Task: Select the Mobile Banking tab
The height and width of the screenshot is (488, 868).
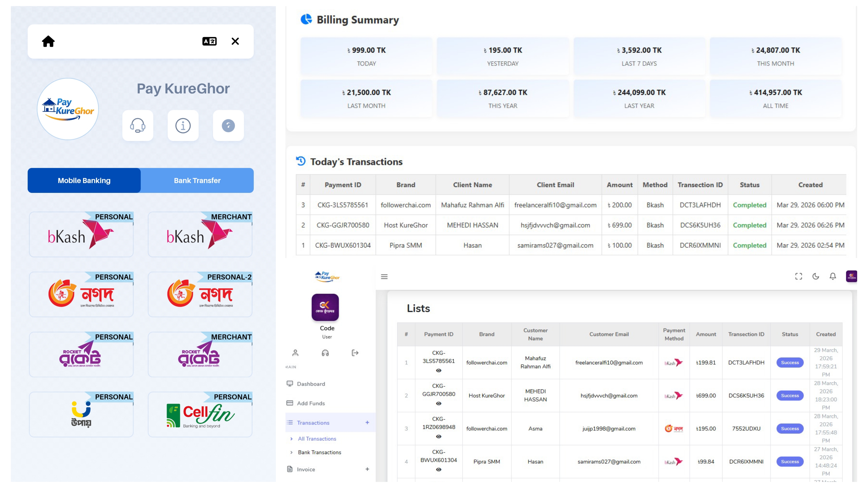Action: point(84,180)
